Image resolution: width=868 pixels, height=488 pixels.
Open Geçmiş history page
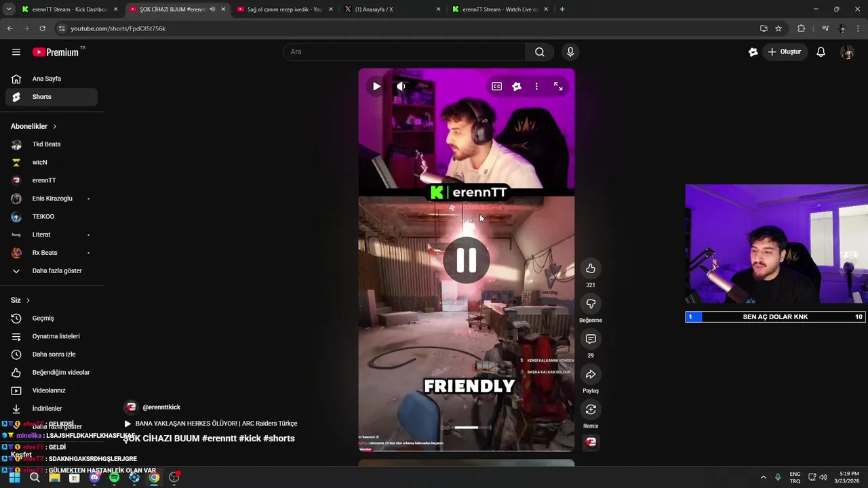point(52,319)
